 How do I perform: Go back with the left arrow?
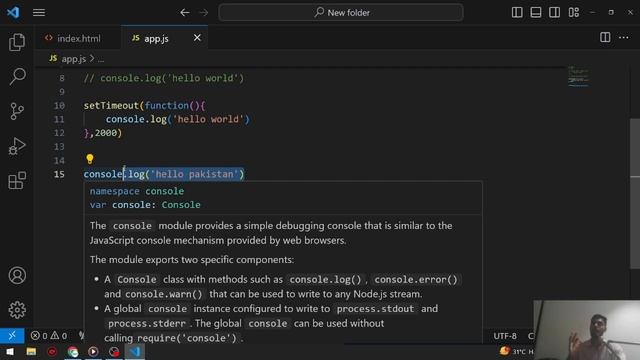[185, 13]
